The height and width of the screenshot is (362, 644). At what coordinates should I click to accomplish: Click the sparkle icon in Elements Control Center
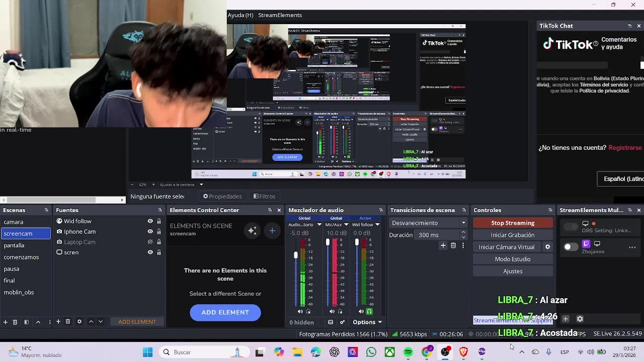[253, 230]
